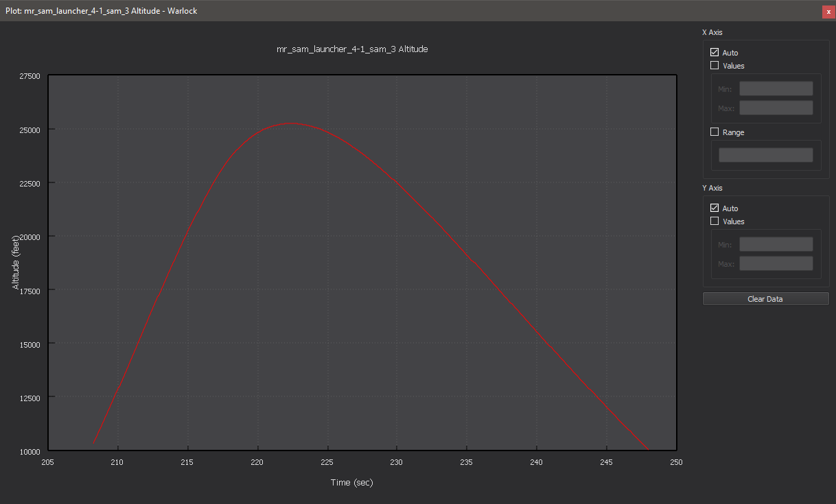Click the 15000 Y-axis tick label
Screen dimensions: 836x504
[29, 344]
